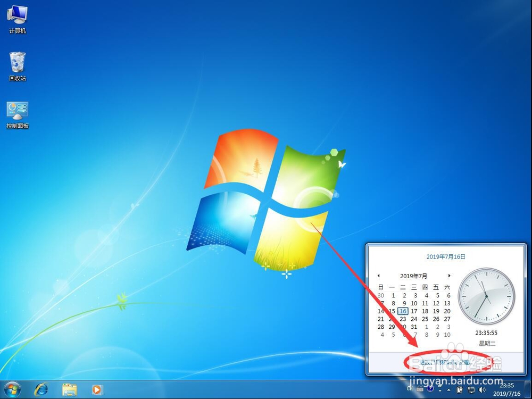Go to previous month in calendar

coord(379,276)
